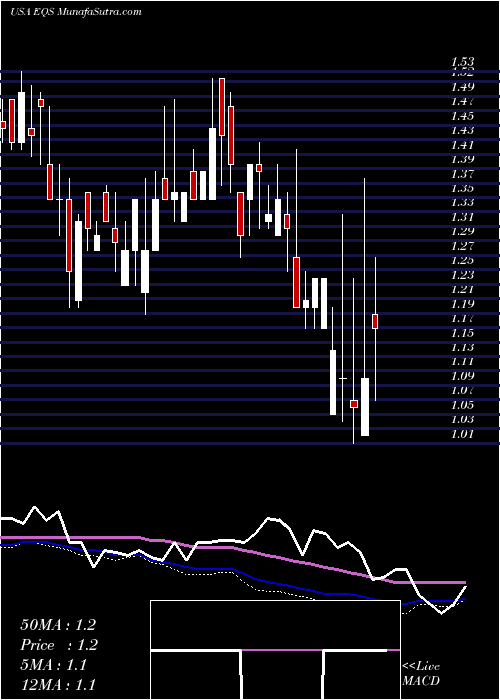Viewport: 500px width, 700px height.
Task: Click the '12MA : 1.1' label
Action: coord(58,684)
